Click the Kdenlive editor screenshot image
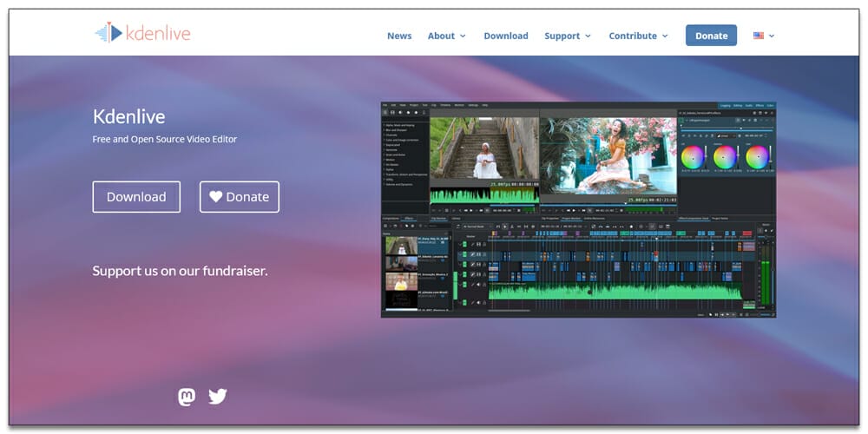This screenshot has width=868, height=434. [x=578, y=209]
